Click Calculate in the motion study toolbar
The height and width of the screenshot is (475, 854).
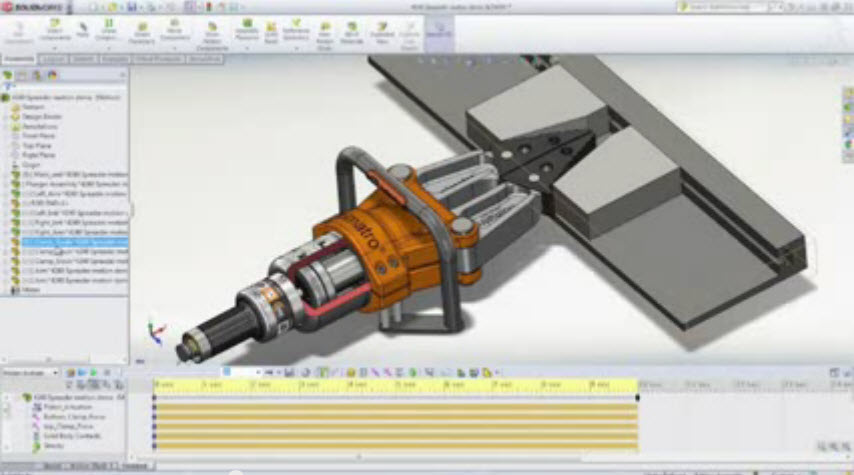tap(70, 373)
